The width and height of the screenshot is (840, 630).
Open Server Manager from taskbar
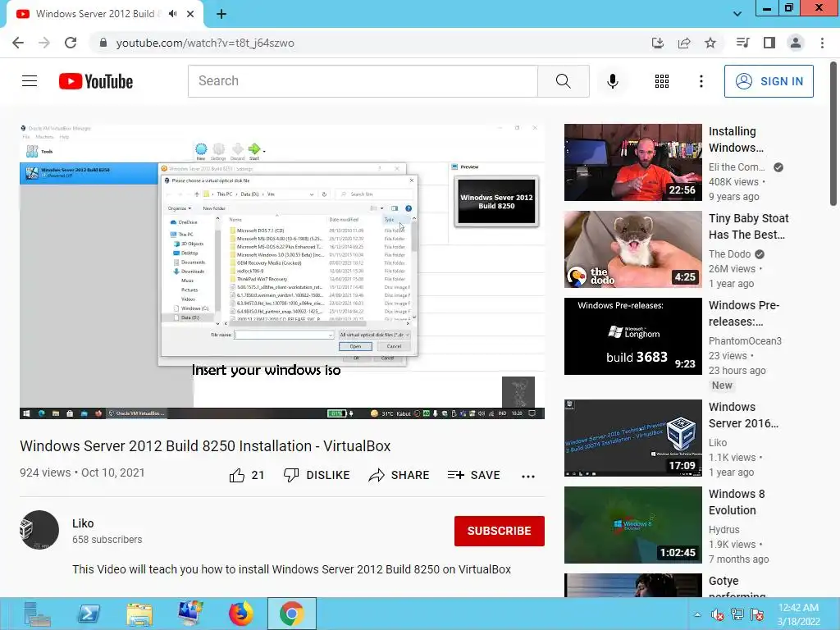pyautogui.click(x=37, y=614)
